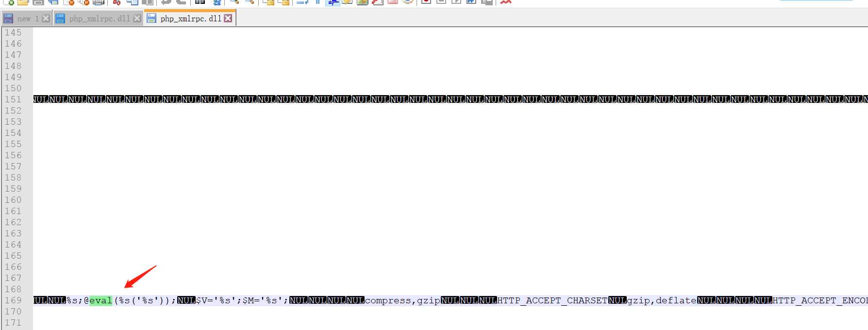Click line number 151 in the margin
The height and width of the screenshot is (330, 868).
coord(13,99)
